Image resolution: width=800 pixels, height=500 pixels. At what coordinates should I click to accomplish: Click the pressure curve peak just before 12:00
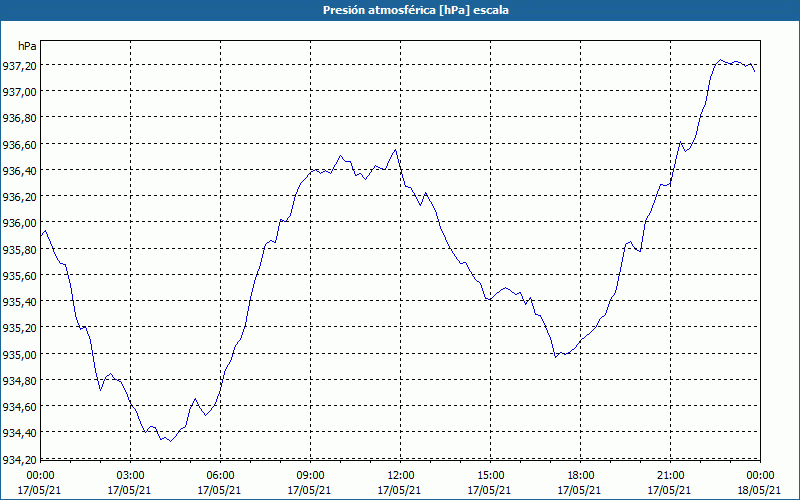[395, 149]
